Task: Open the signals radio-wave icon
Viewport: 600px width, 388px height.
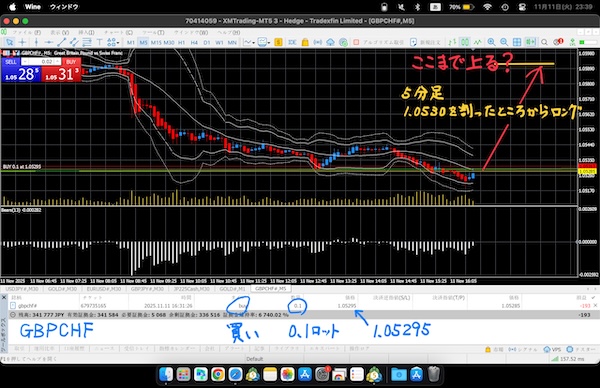Action: 318,42
